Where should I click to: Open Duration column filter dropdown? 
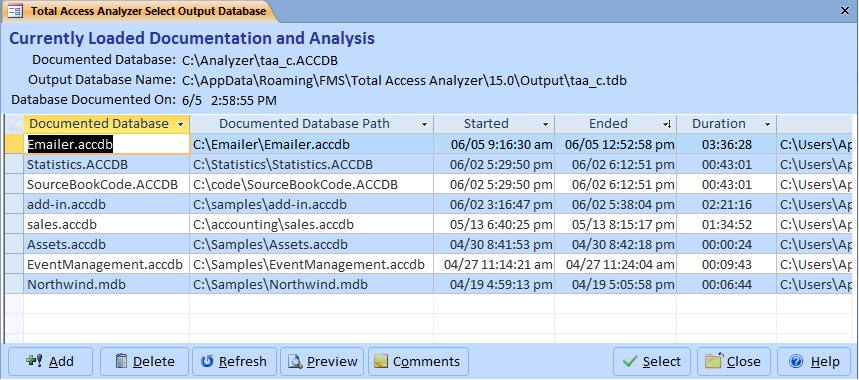pyautogui.click(x=768, y=125)
